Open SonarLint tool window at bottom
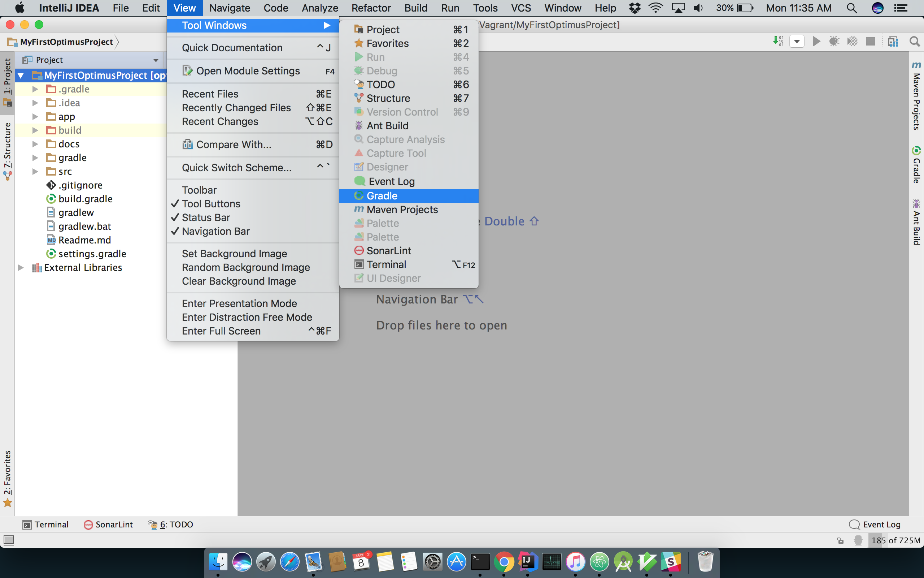Viewport: 924px width, 578px height. (x=108, y=525)
